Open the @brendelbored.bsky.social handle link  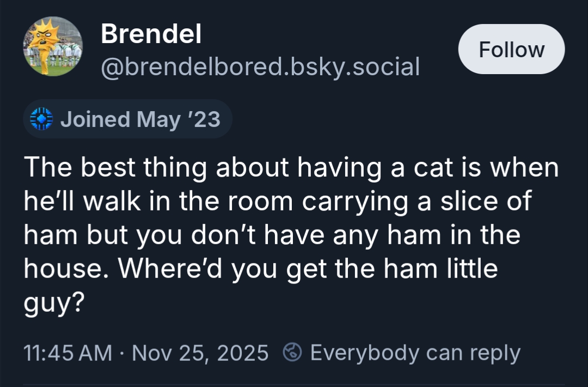click(260, 66)
